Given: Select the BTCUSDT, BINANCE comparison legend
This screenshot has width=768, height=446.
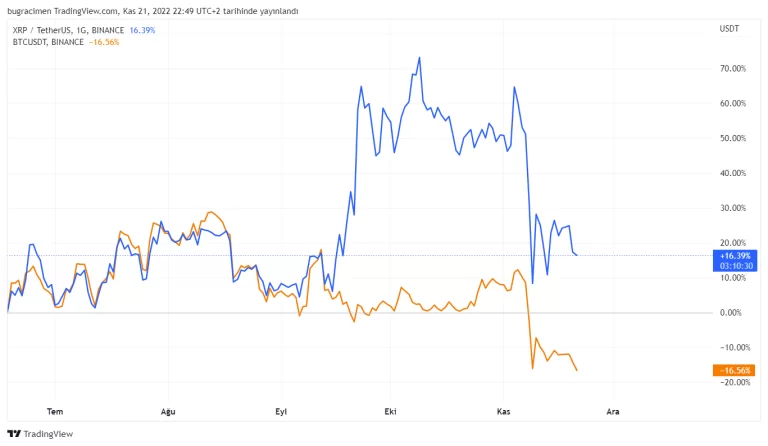Looking at the screenshot, I should [47, 42].
